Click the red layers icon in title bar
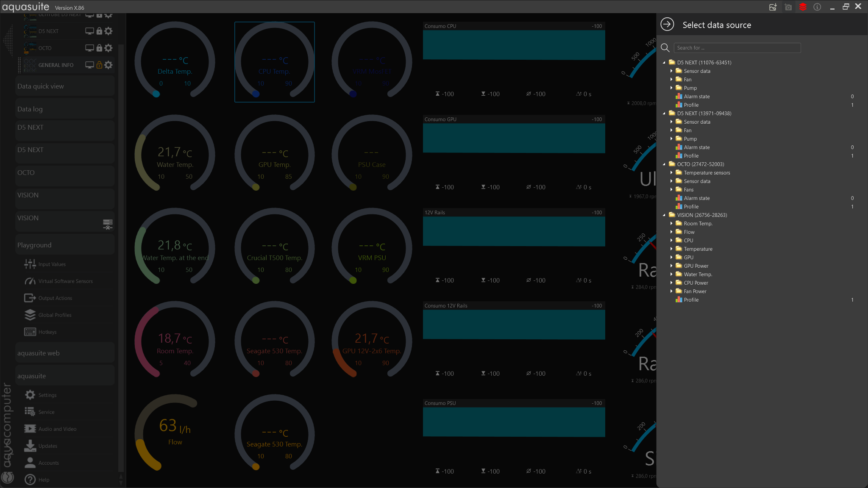The height and width of the screenshot is (488, 868). pos(803,7)
